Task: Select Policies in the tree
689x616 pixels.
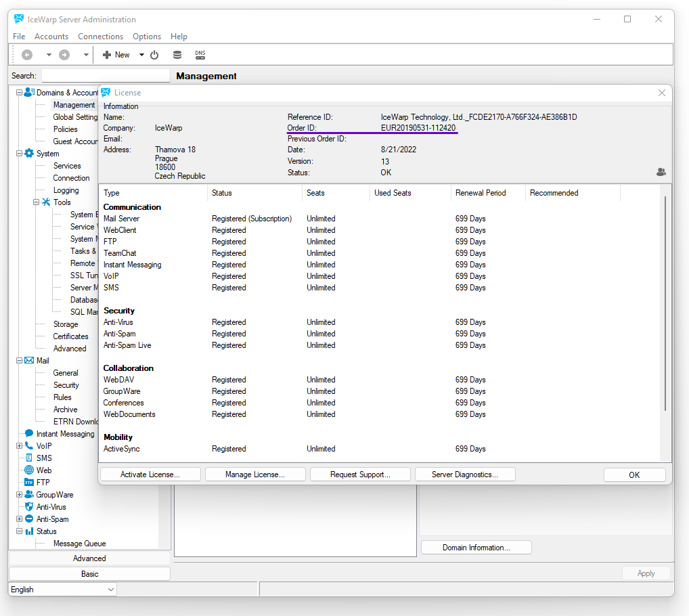Action: pos(66,129)
